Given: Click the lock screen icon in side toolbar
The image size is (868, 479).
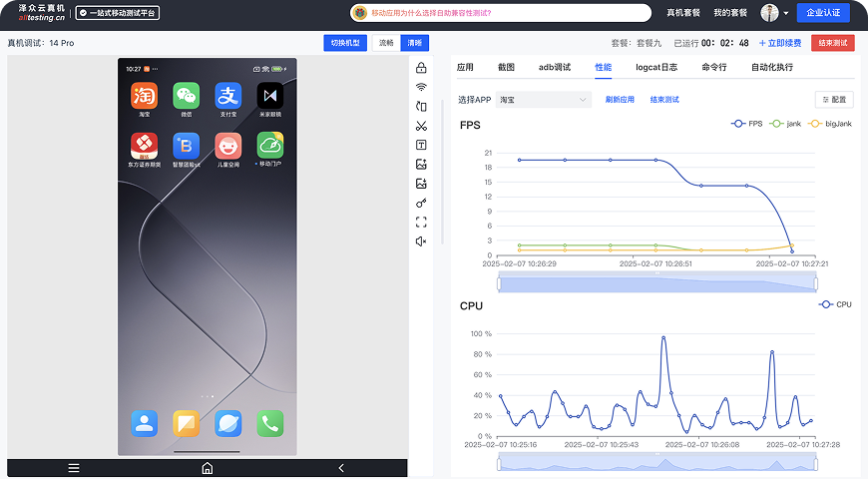Looking at the screenshot, I should 421,68.
